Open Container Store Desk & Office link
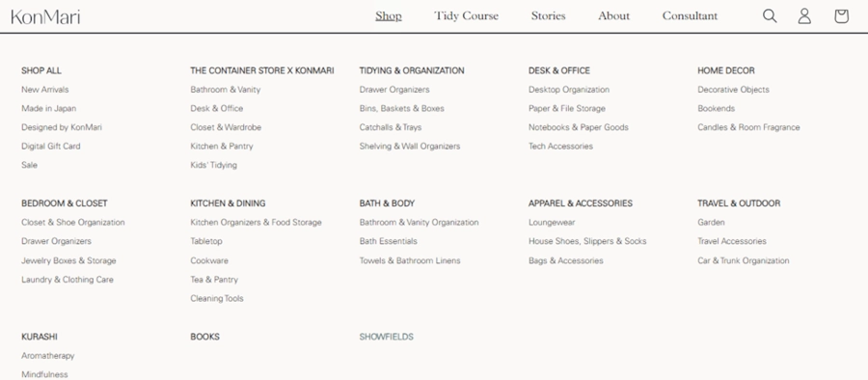The height and width of the screenshot is (380, 868). tap(216, 109)
